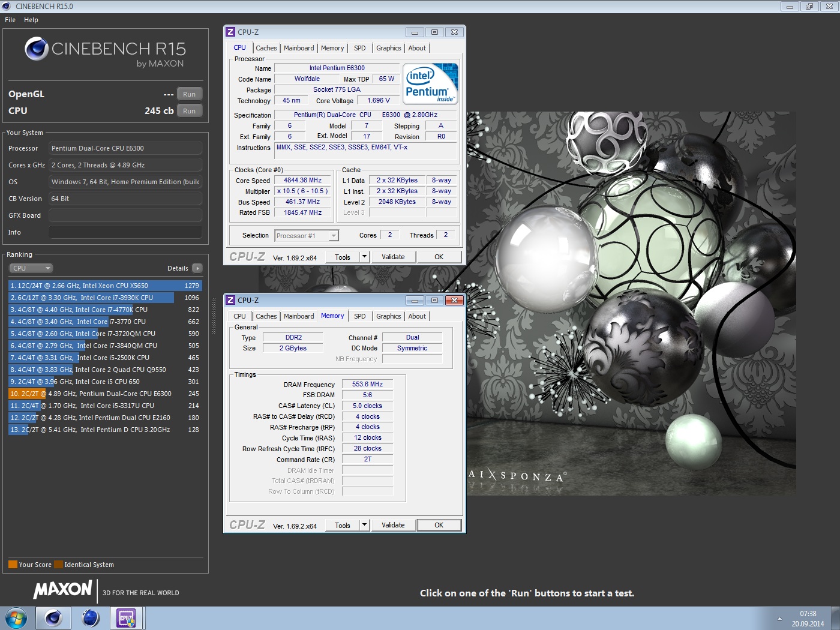
Task: Click the Cinebench R15 logo sphere
Action: tap(37, 49)
